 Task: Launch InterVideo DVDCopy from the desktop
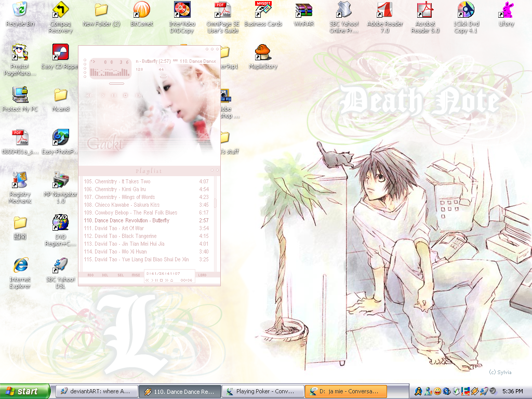(182, 17)
